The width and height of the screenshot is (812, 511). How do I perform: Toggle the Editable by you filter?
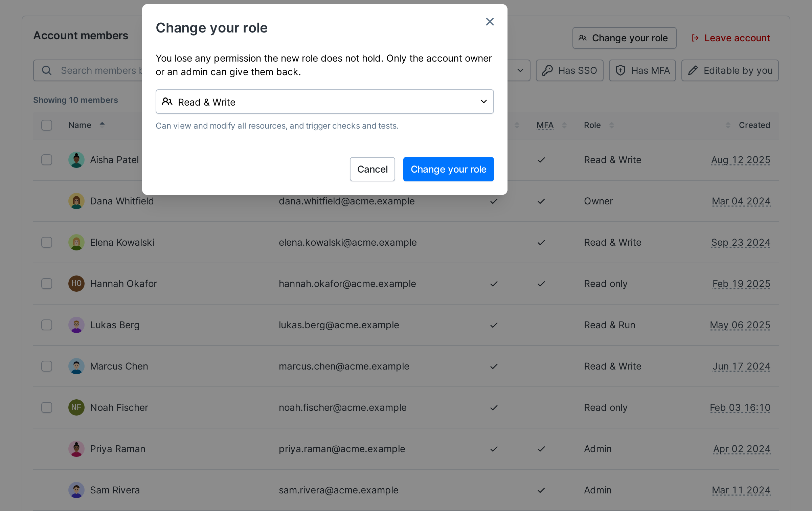(x=730, y=70)
